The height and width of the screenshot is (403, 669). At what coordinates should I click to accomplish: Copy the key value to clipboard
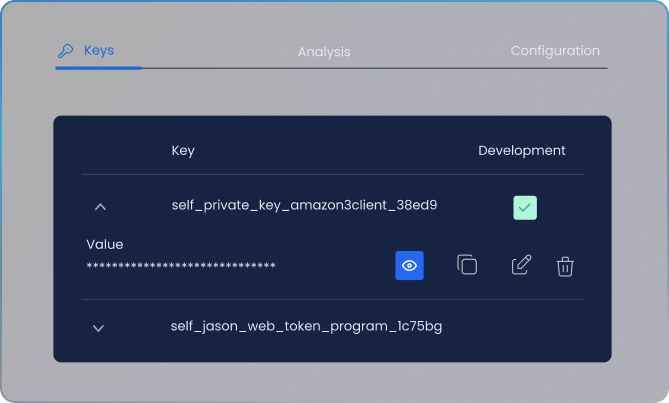point(467,265)
